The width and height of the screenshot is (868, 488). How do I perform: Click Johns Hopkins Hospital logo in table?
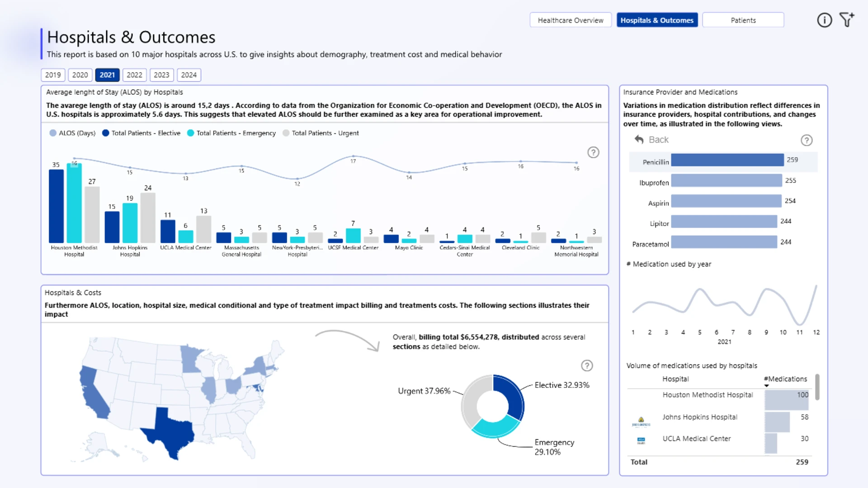(x=641, y=421)
